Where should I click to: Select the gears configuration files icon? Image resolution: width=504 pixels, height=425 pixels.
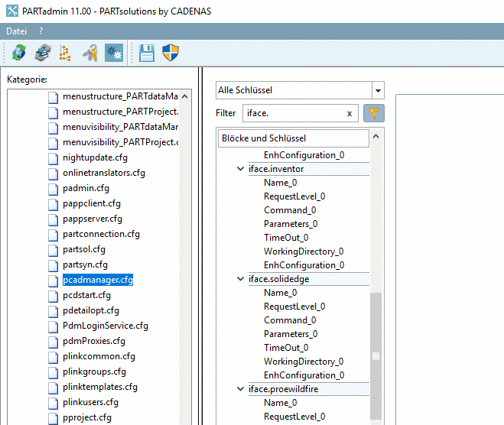click(x=114, y=53)
